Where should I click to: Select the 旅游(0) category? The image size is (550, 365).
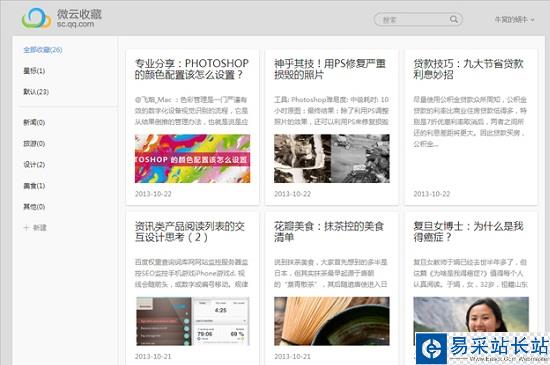tap(34, 143)
